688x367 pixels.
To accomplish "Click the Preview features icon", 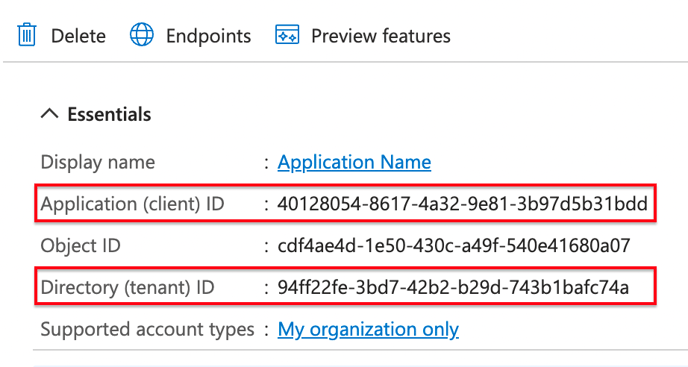I will (x=287, y=35).
